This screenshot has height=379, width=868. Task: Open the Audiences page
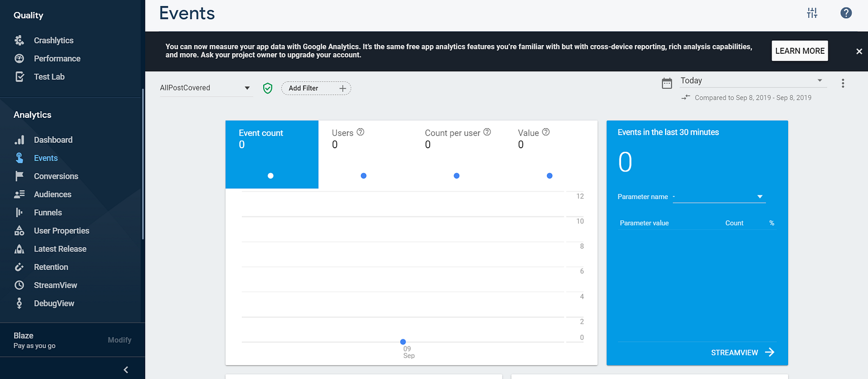(x=53, y=194)
